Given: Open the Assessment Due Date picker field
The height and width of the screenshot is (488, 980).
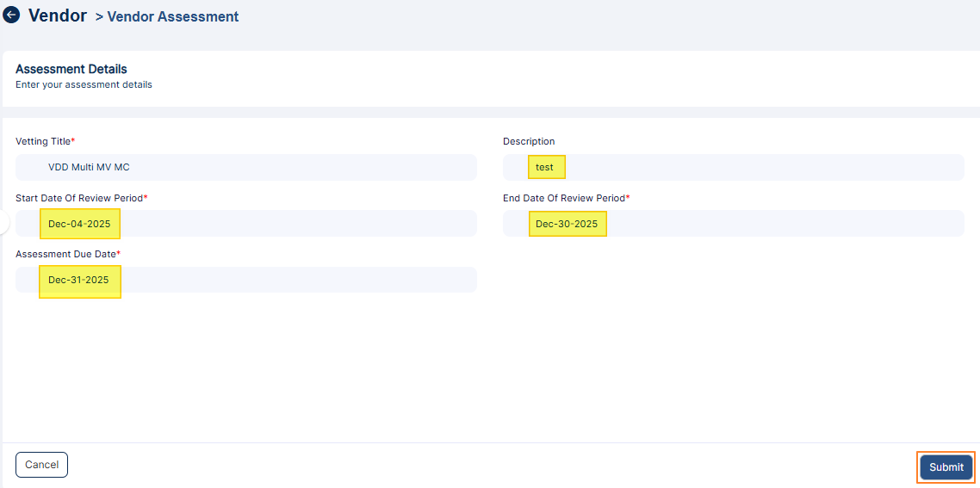Looking at the screenshot, I should tap(245, 281).
